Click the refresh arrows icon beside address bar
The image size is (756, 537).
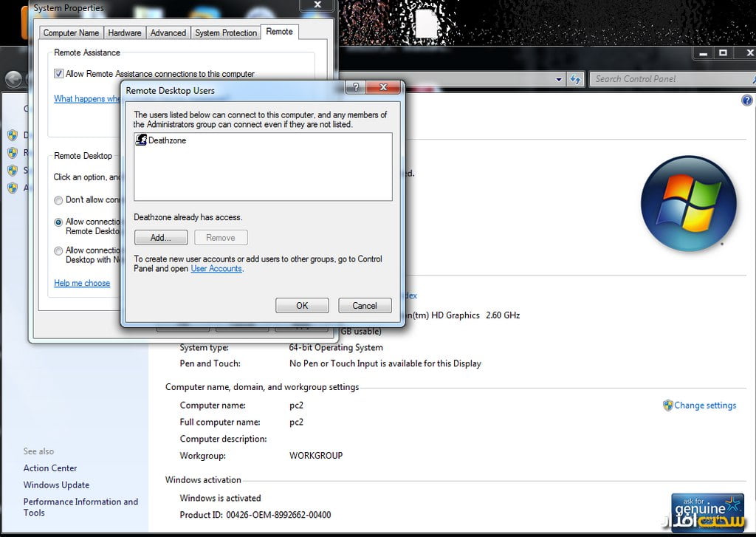[576, 79]
